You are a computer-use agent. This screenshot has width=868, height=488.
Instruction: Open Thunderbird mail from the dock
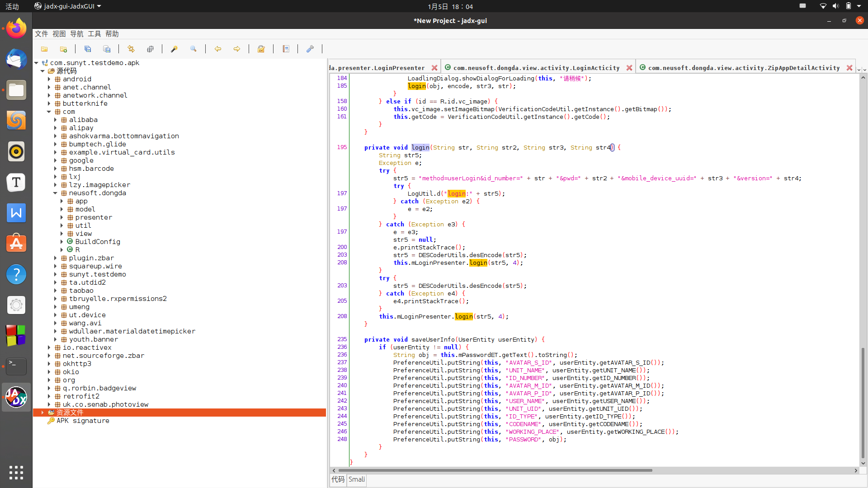click(16, 60)
